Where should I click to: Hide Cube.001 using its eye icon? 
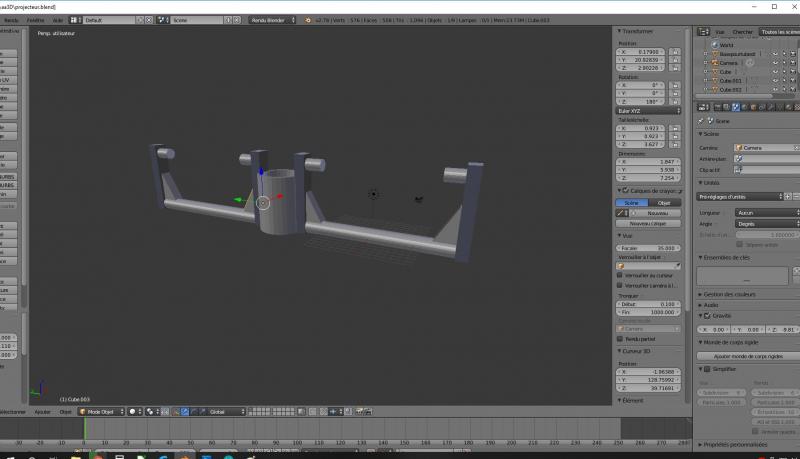click(774, 81)
